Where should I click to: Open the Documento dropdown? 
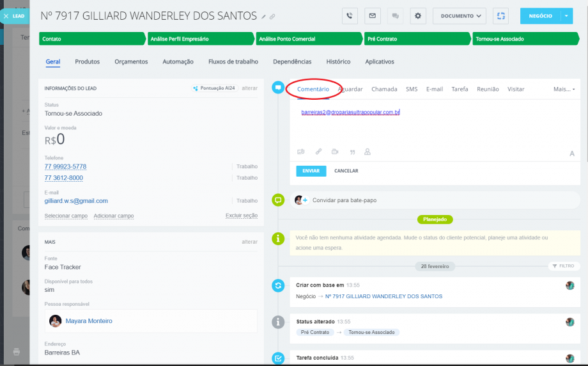(460, 16)
